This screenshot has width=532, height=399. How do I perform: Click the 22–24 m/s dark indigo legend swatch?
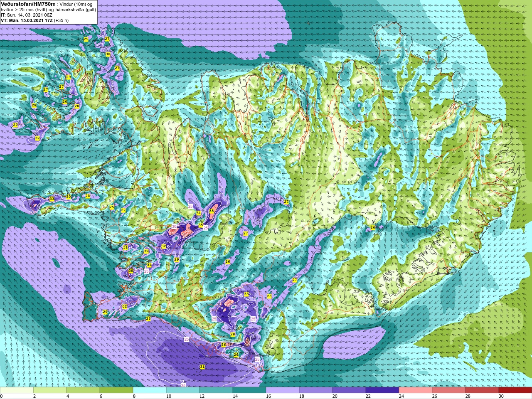382,390
